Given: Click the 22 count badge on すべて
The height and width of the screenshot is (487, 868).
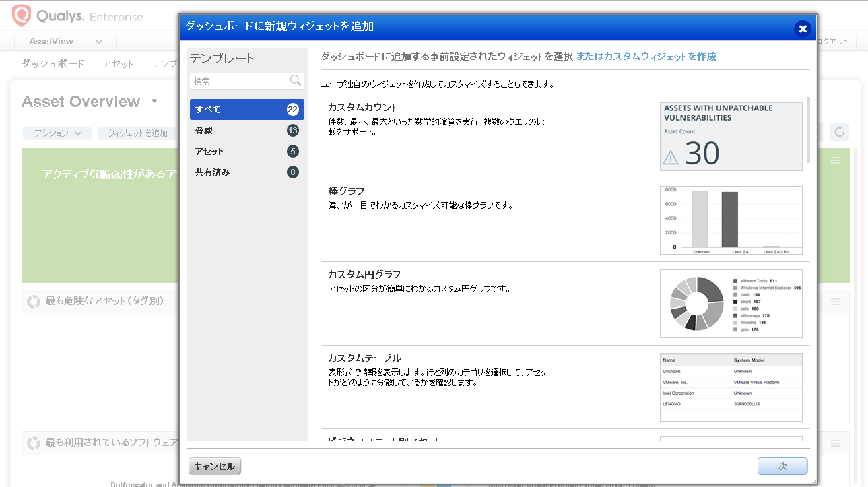Looking at the screenshot, I should point(293,109).
